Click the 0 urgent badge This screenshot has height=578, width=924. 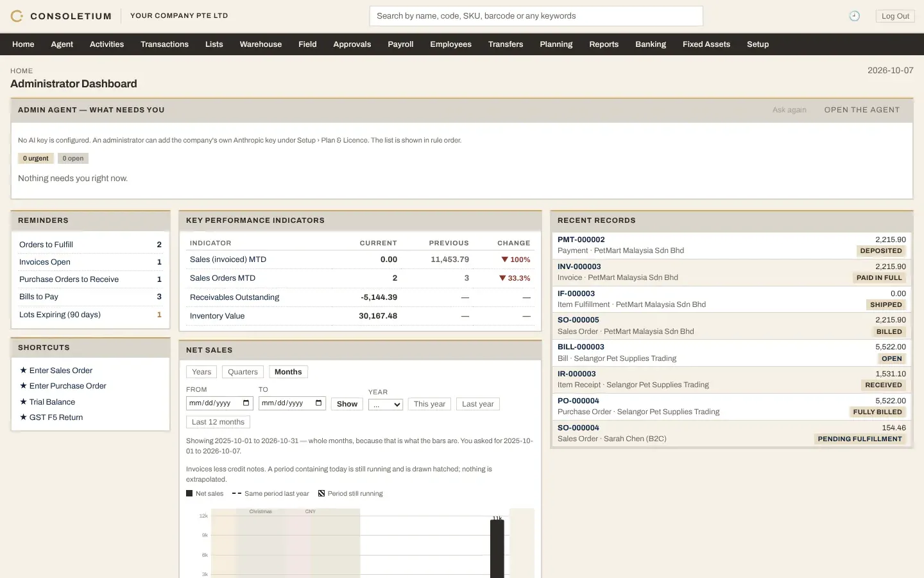coord(36,159)
